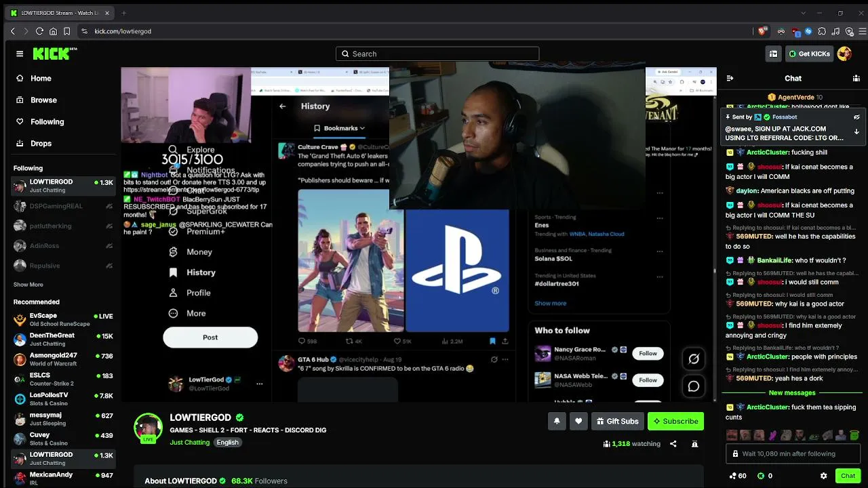868x488 pixels.
Task: Click the heart follow icon
Action: click(x=578, y=421)
